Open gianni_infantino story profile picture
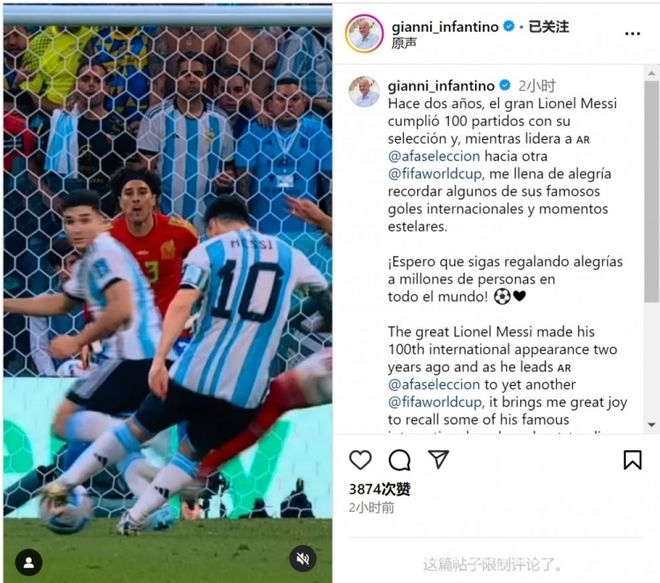This screenshot has width=660, height=583. pos(364,33)
